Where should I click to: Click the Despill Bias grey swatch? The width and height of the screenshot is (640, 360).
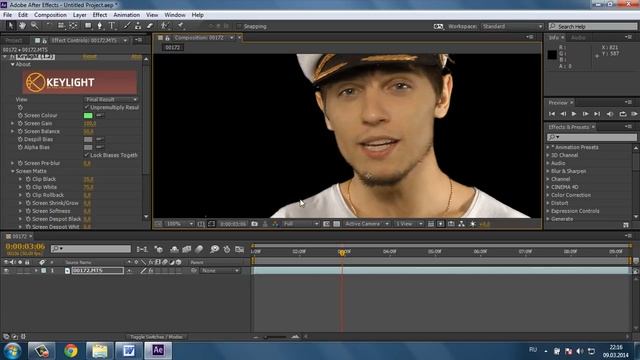click(88, 139)
